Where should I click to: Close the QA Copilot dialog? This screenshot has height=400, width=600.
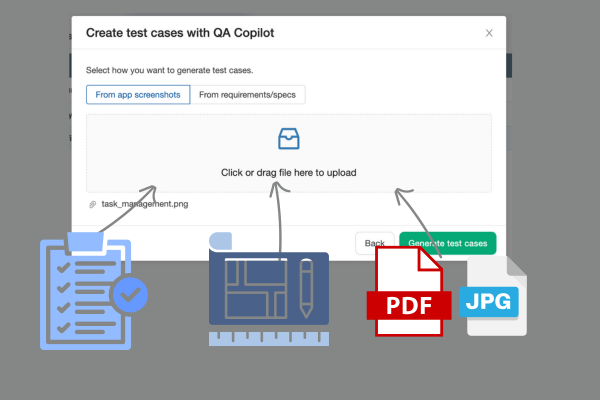(489, 33)
